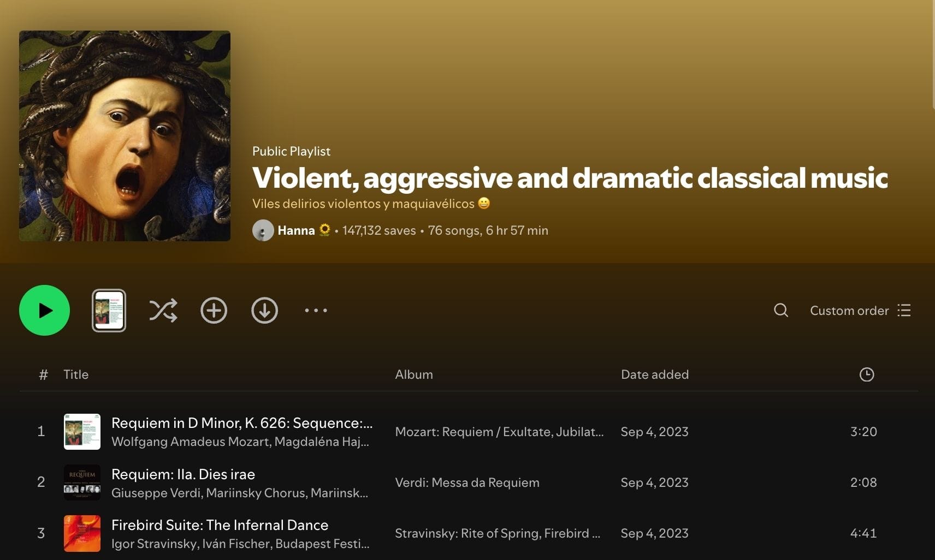The width and height of the screenshot is (935, 560).
Task: Save playlist to Your Library plus icon
Action: (x=214, y=310)
